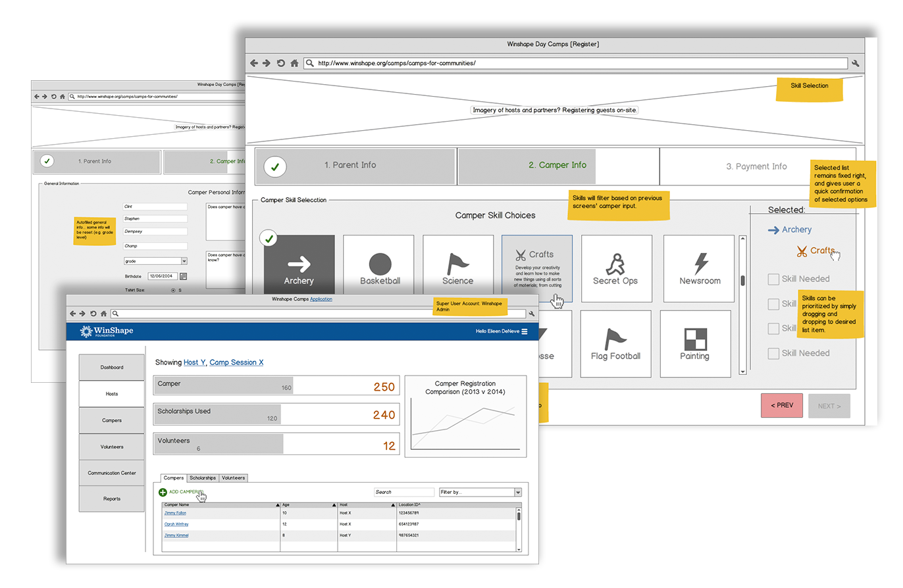
Task: Check the last Skill Needed checkbox
Action: pyautogui.click(x=773, y=353)
